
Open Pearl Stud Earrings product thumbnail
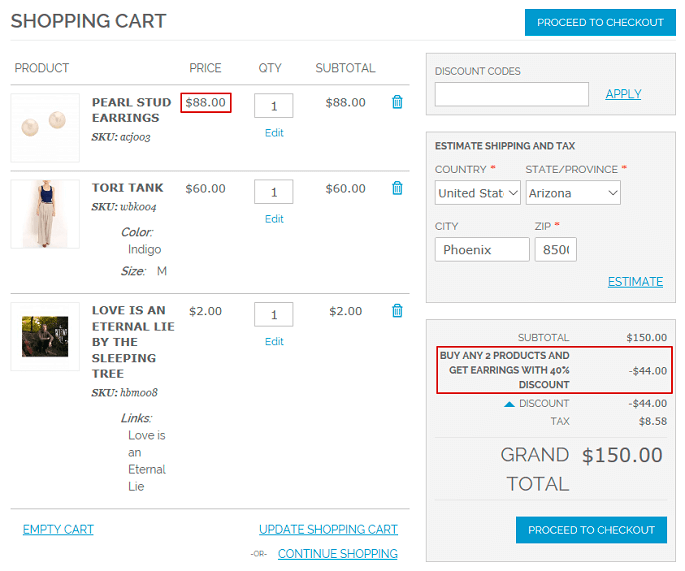click(x=45, y=128)
